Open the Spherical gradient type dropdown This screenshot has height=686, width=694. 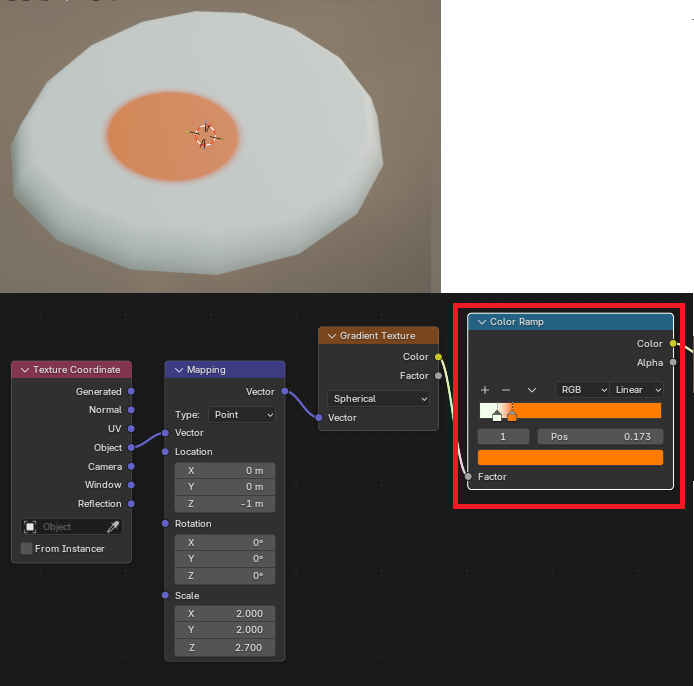[x=379, y=398]
